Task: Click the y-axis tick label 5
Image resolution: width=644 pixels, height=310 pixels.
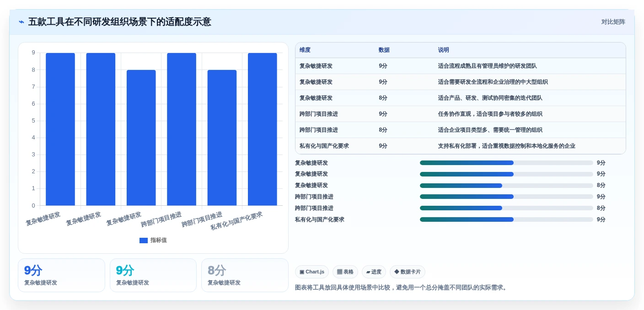Action: [33, 121]
